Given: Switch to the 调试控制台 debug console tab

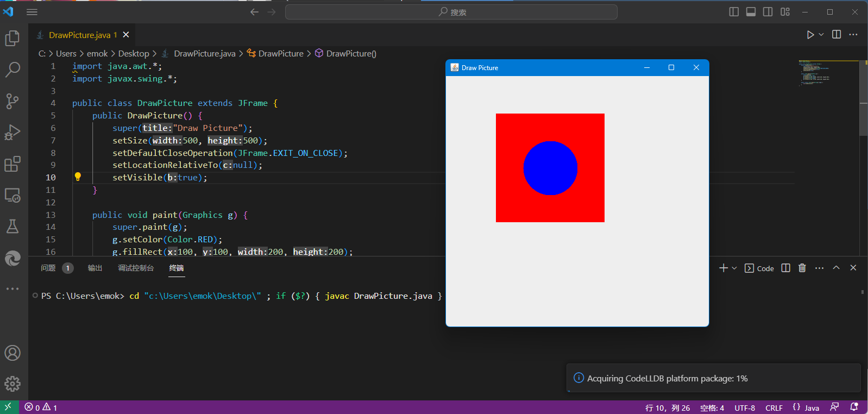Looking at the screenshot, I should [136, 268].
